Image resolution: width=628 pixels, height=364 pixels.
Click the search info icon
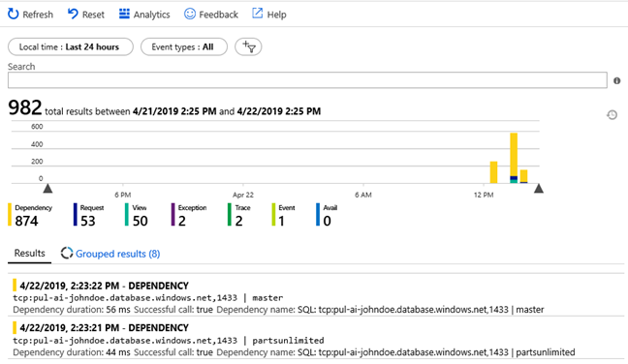[616, 80]
